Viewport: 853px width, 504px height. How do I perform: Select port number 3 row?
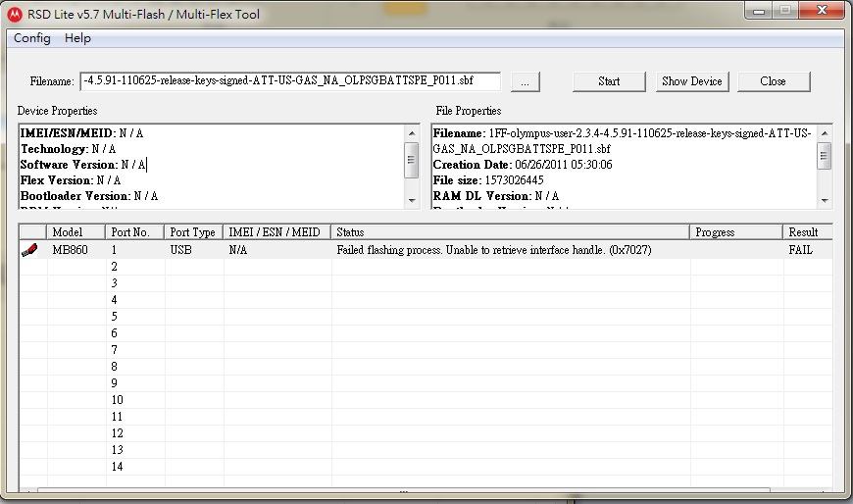click(x=426, y=283)
